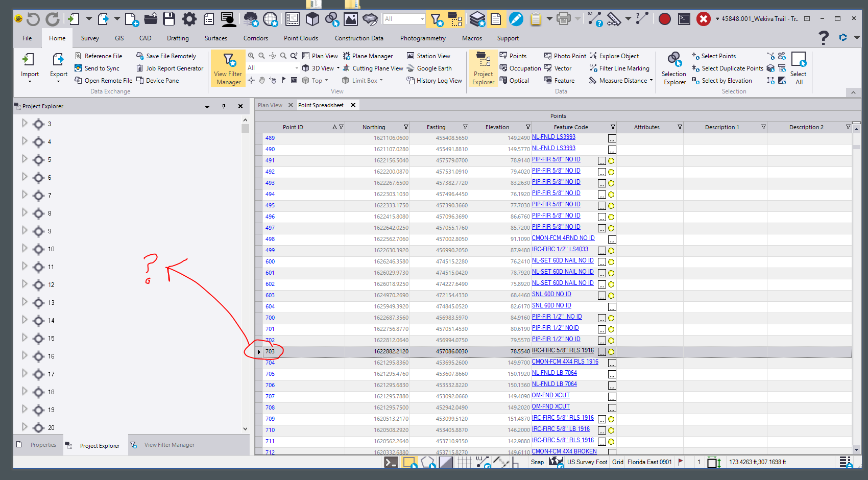Open the Surfaces ribbon tab
Viewport: 868px width, 480px height.
tap(215, 38)
